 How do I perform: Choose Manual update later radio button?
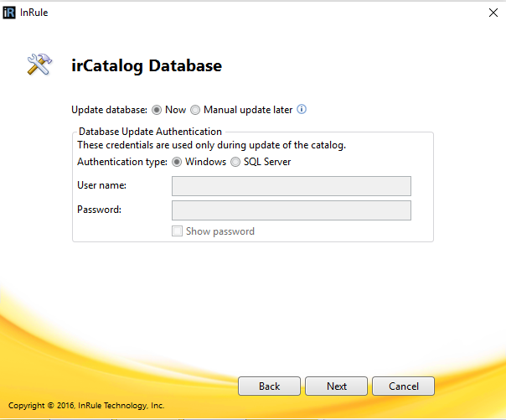pos(195,110)
